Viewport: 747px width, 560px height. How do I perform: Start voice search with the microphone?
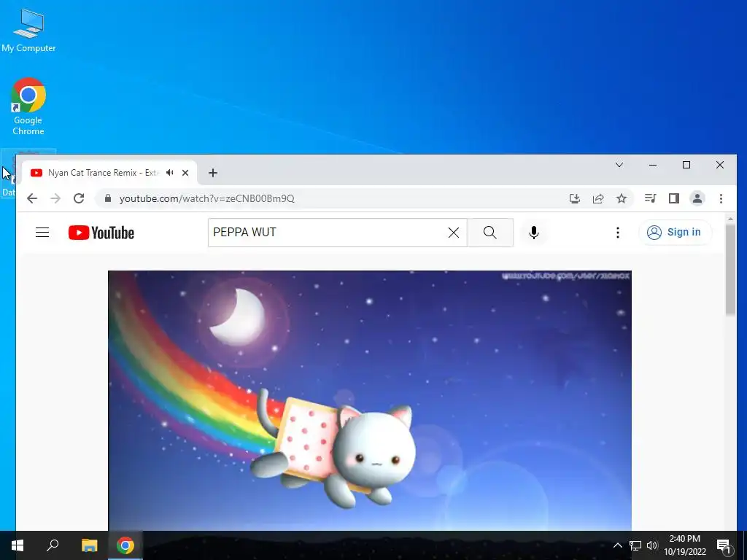coord(533,233)
